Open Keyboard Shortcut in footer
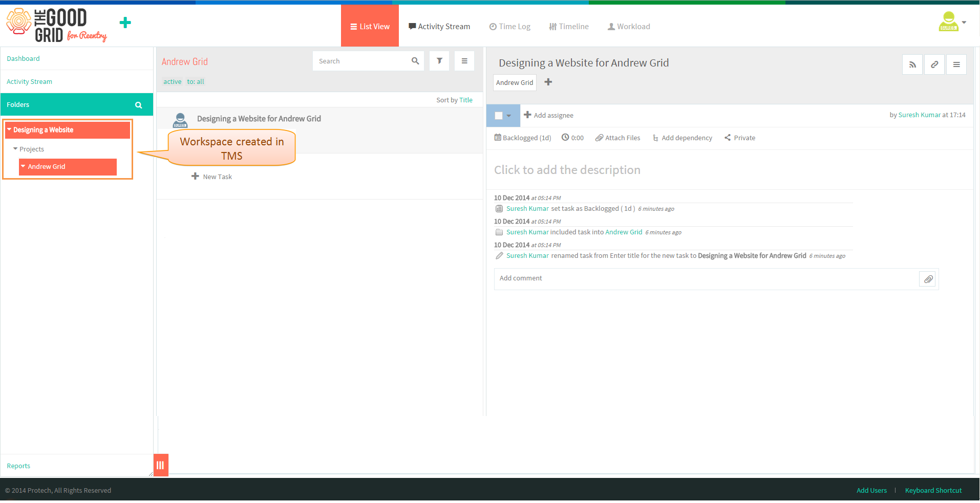The height and width of the screenshot is (503, 980). point(933,490)
